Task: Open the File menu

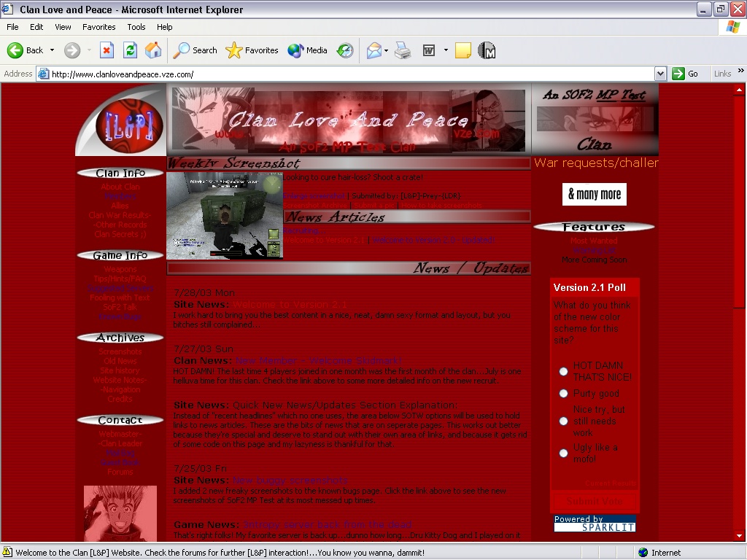Action: (12, 27)
